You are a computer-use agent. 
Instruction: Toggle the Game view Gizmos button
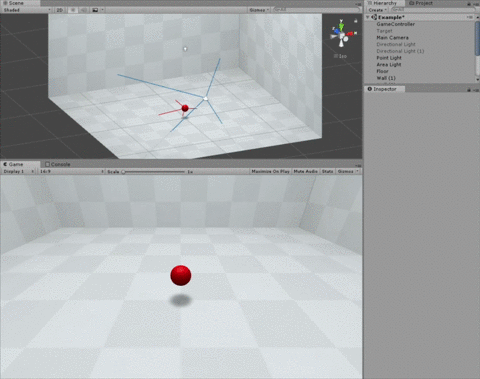[345, 171]
